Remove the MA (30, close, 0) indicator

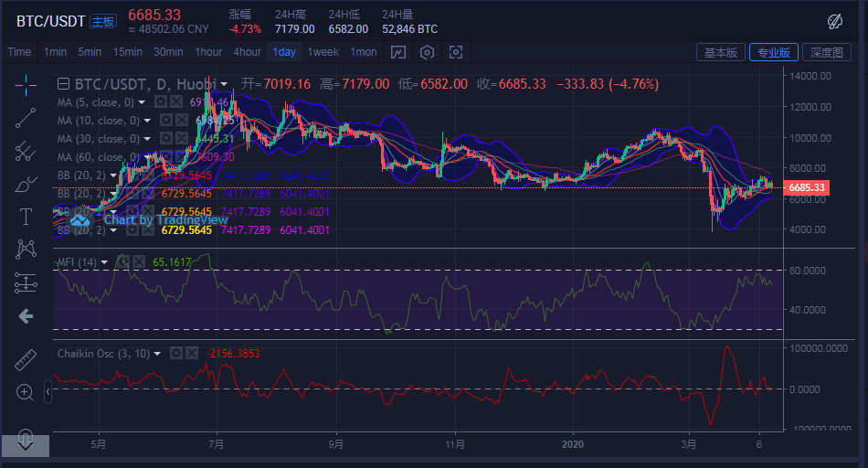pos(182,138)
